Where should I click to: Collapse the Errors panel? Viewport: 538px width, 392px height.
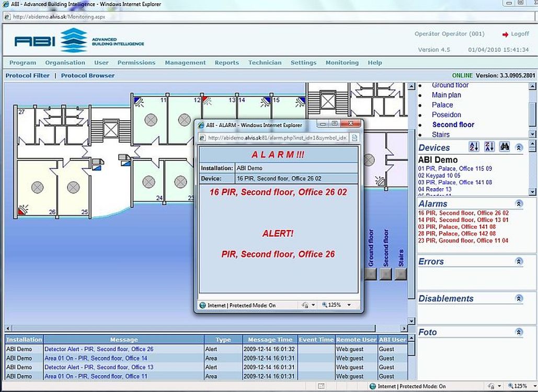click(519, 261)
